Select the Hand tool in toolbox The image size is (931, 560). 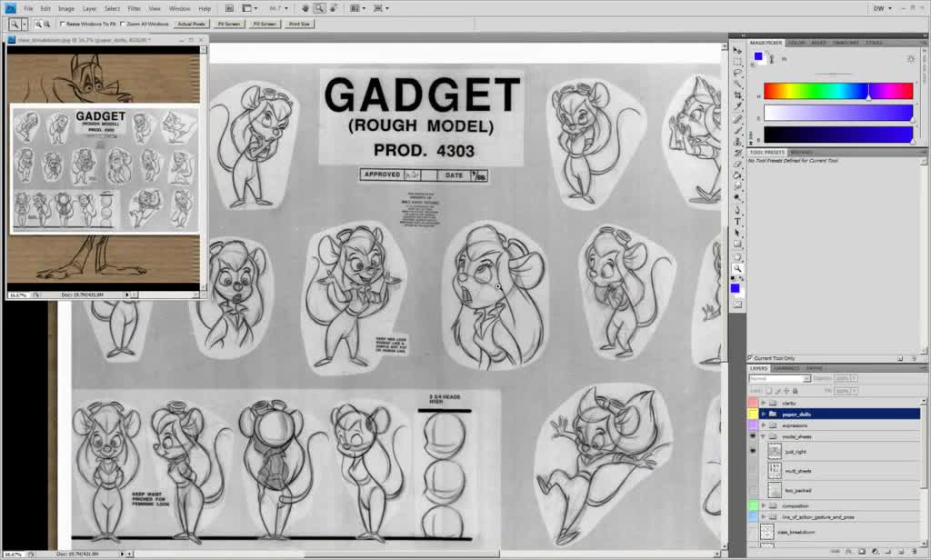[736, 257]
